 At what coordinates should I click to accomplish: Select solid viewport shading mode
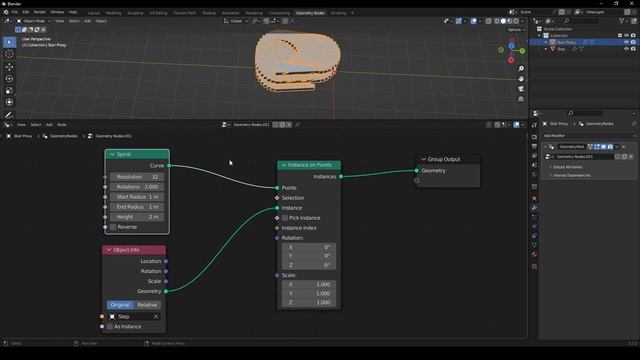(503, 21)
